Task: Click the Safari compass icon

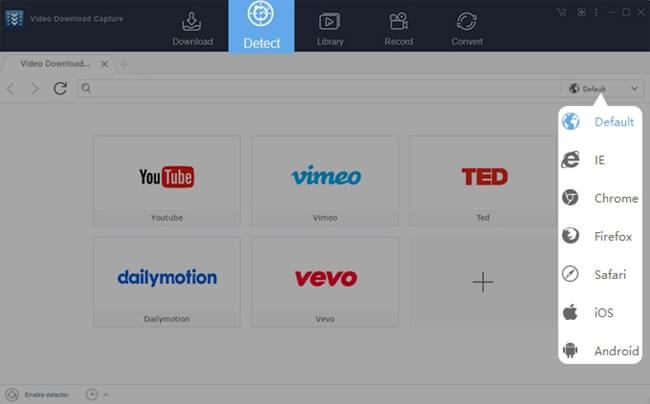Action: click(570, 274)
